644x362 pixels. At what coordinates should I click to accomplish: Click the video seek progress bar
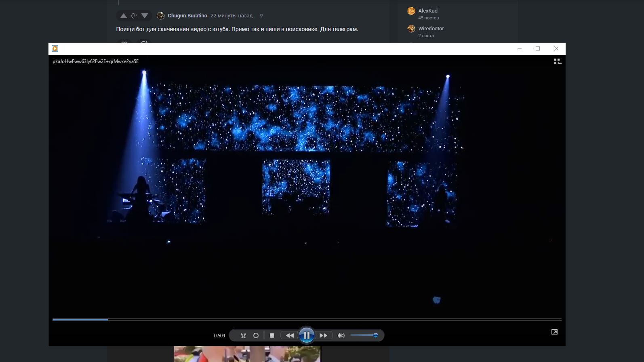point(307,320)
